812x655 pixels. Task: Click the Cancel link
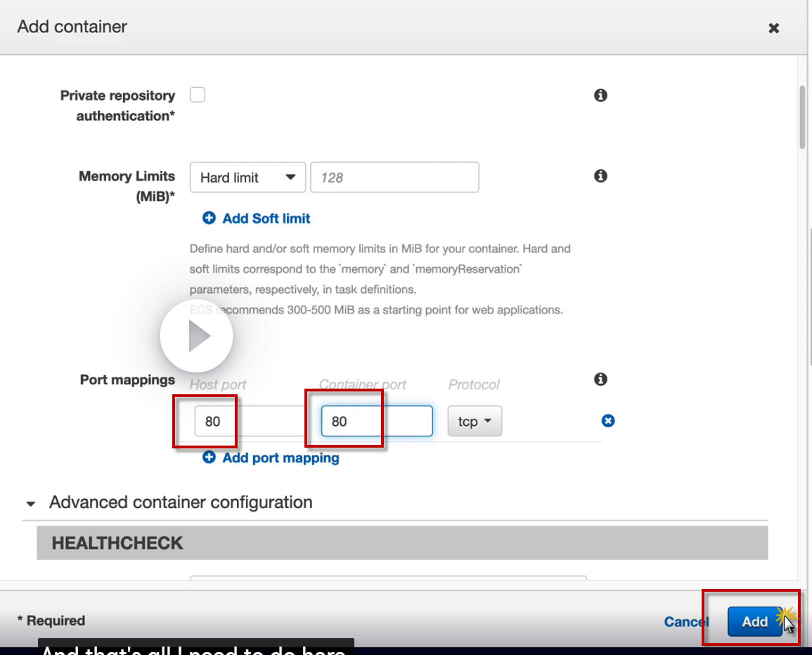coord(686,621)
